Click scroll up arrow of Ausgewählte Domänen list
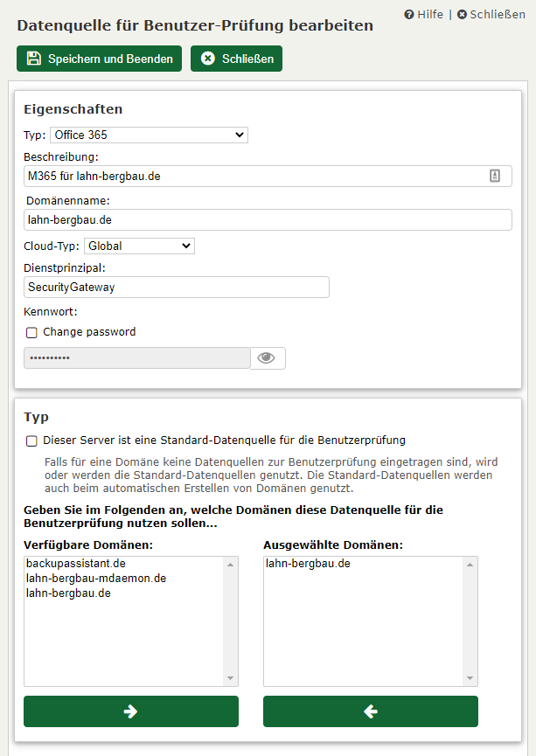This screenshot has height=756, width=536. click(471, 565)
